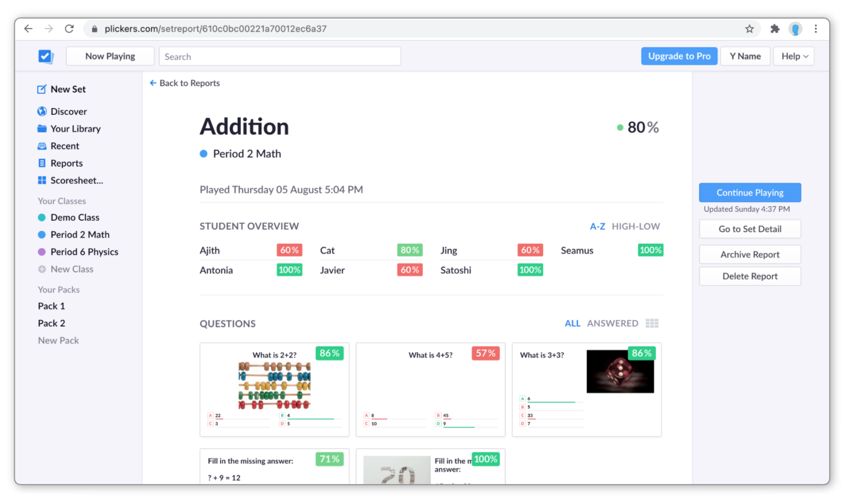Open the browser extensions puzzle icon
Image resolution: width=848 pixels, height=504 pixels.
click(775, 29)
